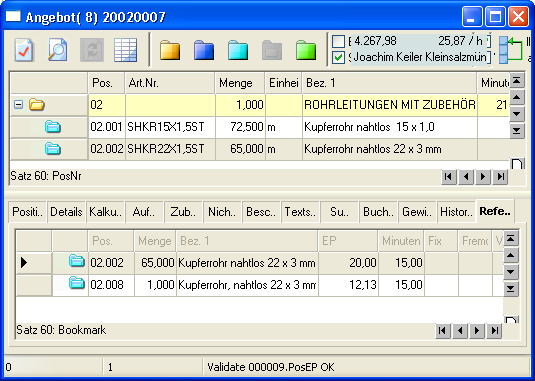Go to next record in Bookmark navigator
Image resolution: width=535 pixels, height=381 pixels.
tap(477, 331)
